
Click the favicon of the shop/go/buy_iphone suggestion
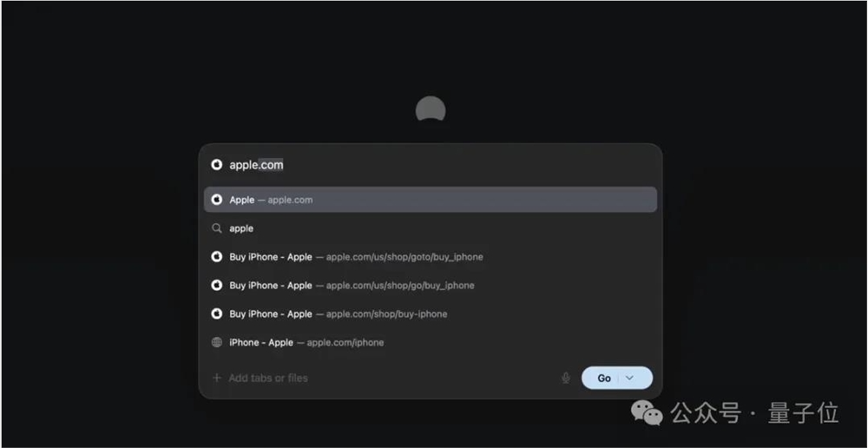pyautogui.click(x=216, y=285)
